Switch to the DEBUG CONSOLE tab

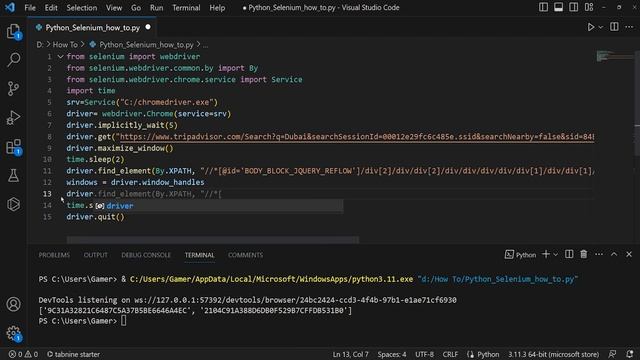coord(146,255)
